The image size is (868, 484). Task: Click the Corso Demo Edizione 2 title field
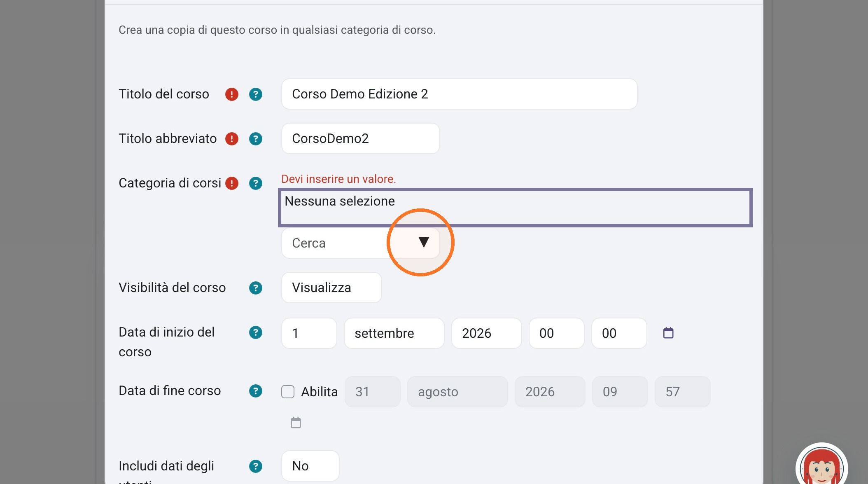[x=460, y=94]
